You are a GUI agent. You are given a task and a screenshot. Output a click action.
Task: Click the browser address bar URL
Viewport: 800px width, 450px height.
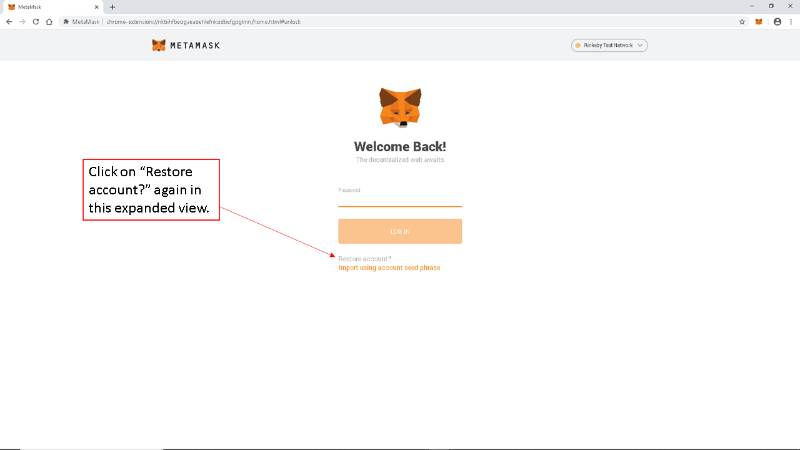coord(203,22)
